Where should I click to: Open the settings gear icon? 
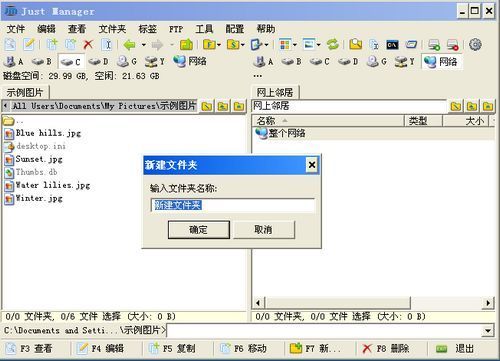point(475,44)
